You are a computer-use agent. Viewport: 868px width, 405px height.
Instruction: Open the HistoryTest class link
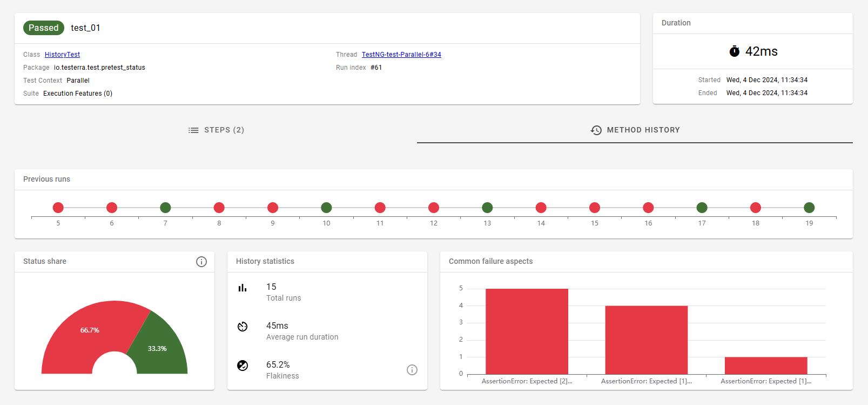pyautogui.click(x=62, y=55)
